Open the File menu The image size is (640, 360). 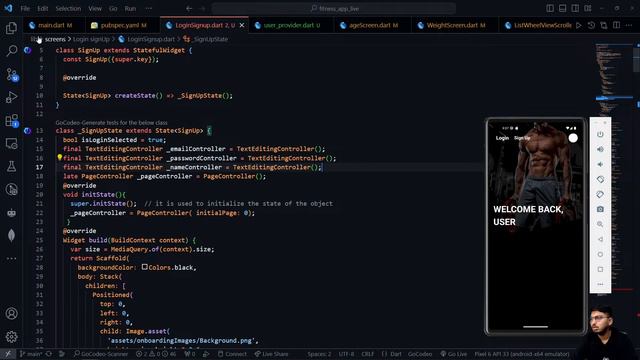pos(25,8)
